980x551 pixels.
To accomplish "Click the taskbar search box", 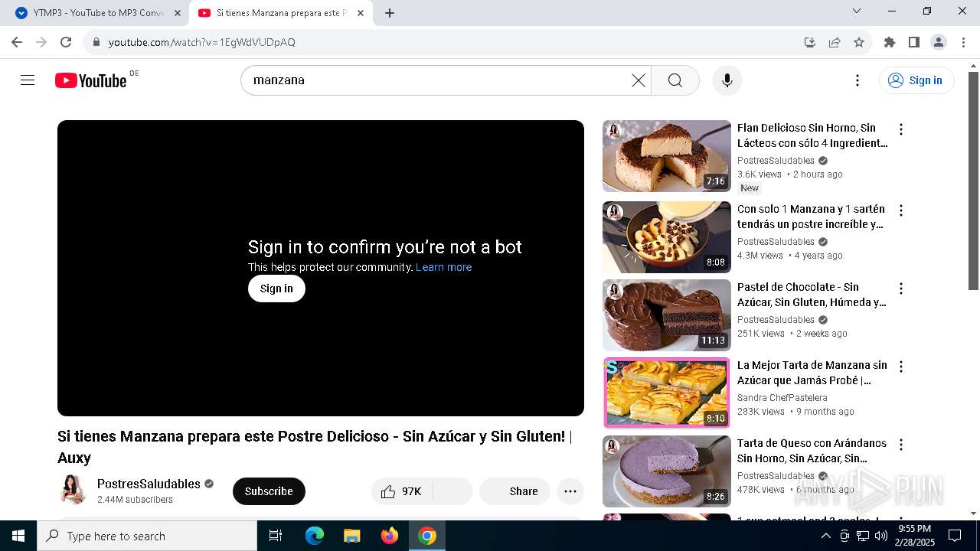I will tap(147, 536).
